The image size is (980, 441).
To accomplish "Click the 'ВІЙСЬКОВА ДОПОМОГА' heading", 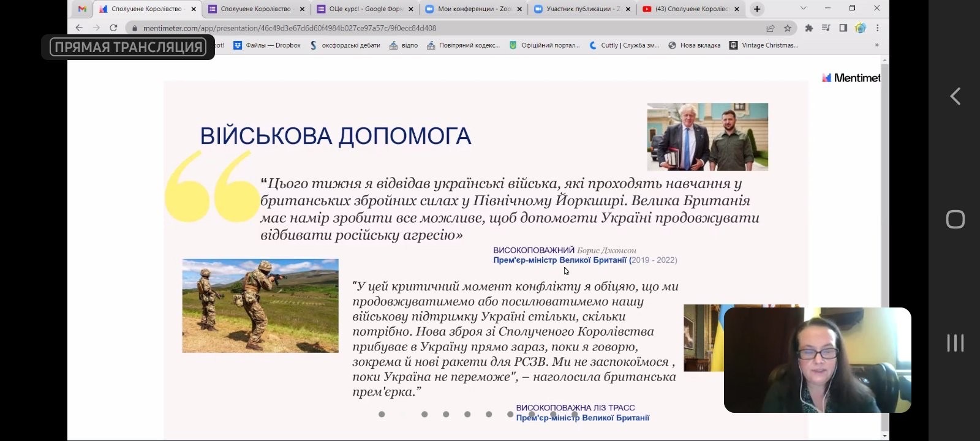I will (336, 136).
